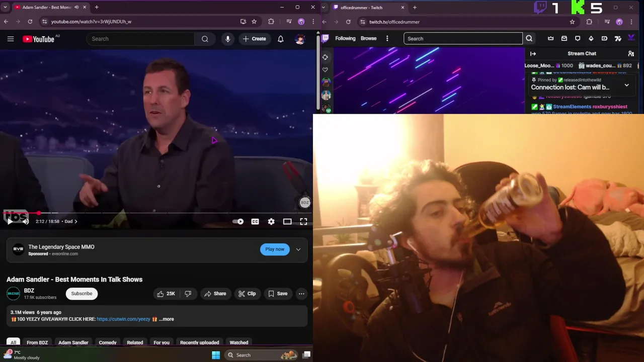
Task: Start YouTube voice search with microphone
Action: point(228,39)
